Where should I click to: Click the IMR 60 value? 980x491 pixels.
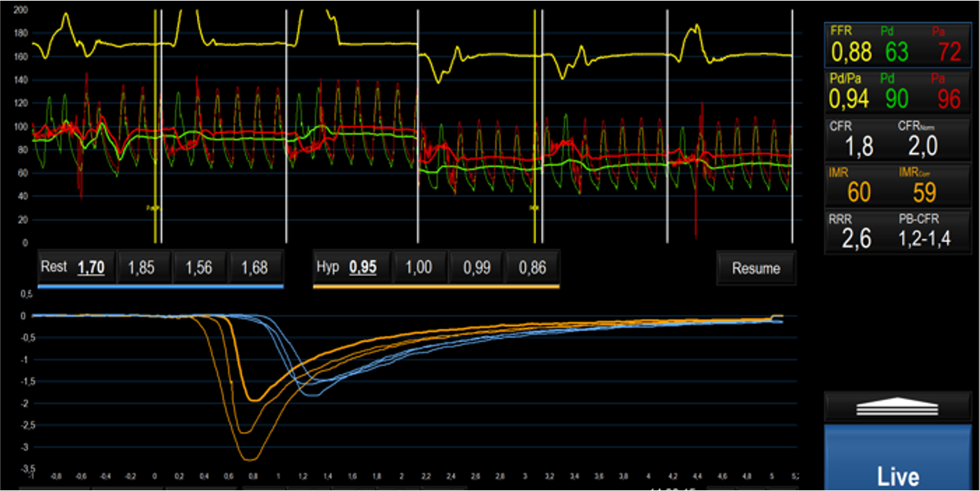coord(858,193)
